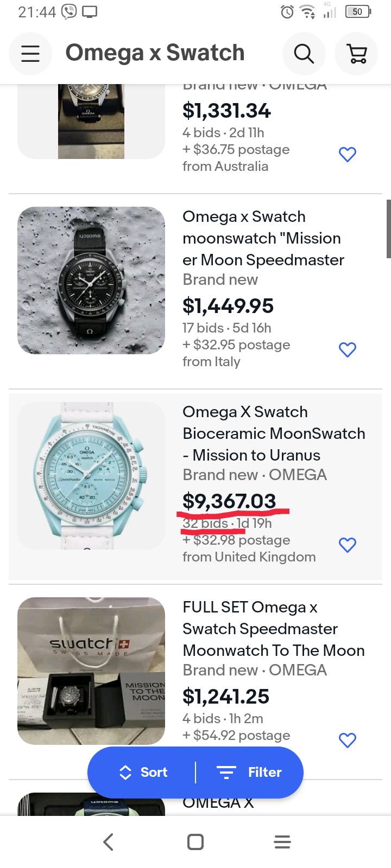Tap the search magnifier icon

(304, 53)
